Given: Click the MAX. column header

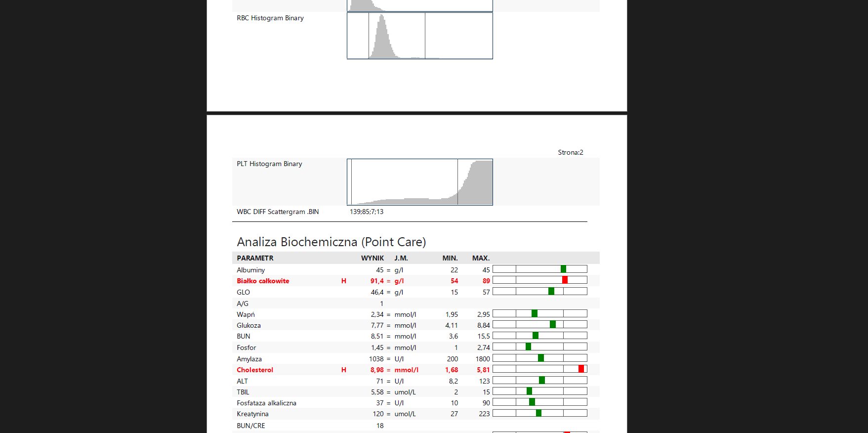Looking at the screenshot, I should tap(481, 258).
